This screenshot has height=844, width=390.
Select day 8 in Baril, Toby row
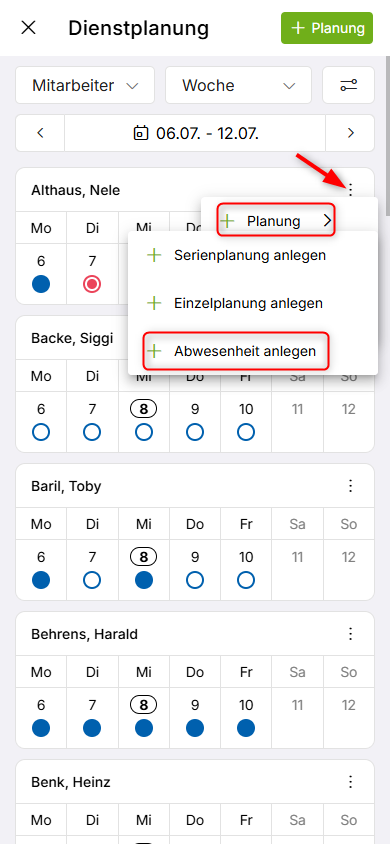pyautogui.click(x=144, y=558)
